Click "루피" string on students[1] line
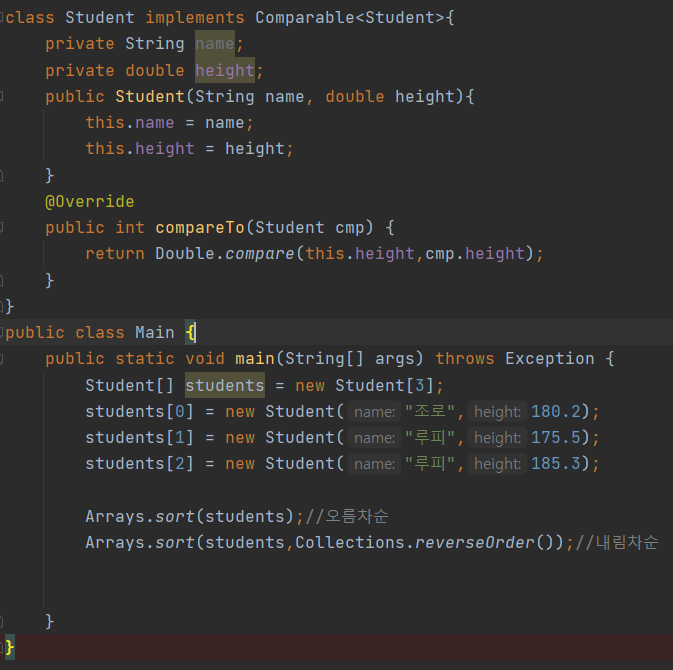 tap(430, 437)
